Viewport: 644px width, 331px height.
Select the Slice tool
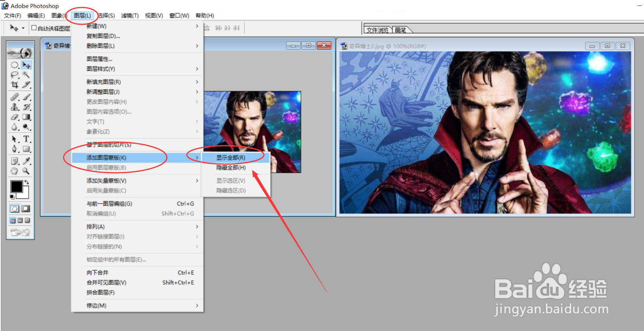tap(26, 84)
